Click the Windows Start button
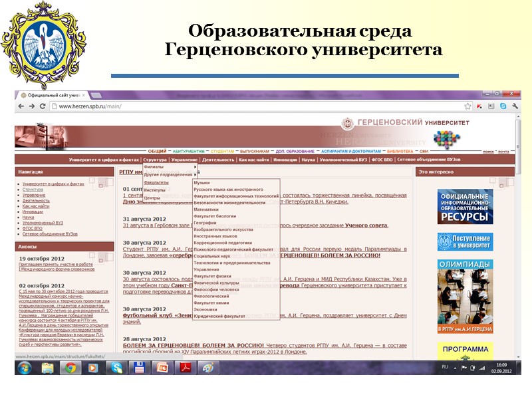This screenshot has height=399, width=532. click(x=25, y=368)
